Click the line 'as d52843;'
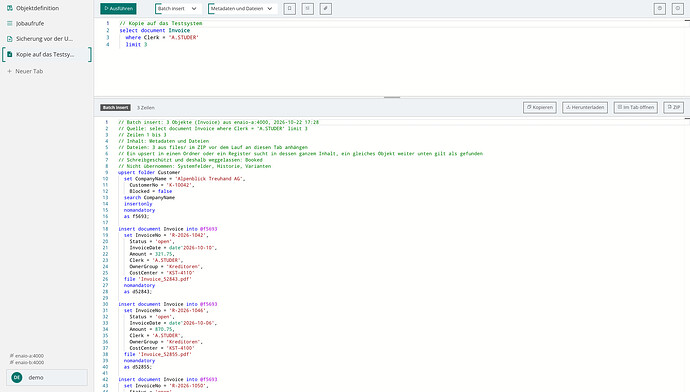This screenshot has height=392, width=690. pyautogui.click(x=138, y=292)
